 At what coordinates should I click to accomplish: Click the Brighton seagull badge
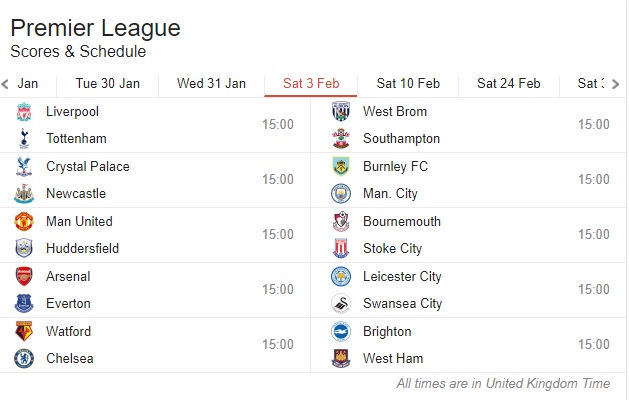coord(341,332)
